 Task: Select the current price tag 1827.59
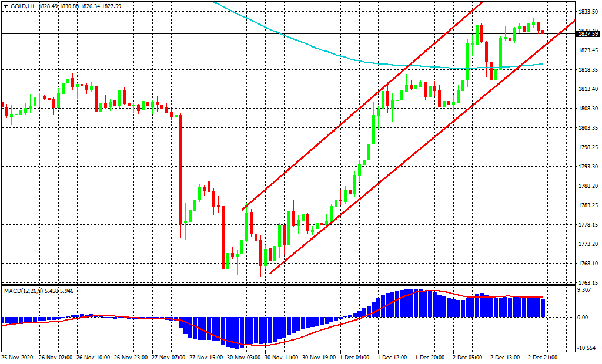588,34
